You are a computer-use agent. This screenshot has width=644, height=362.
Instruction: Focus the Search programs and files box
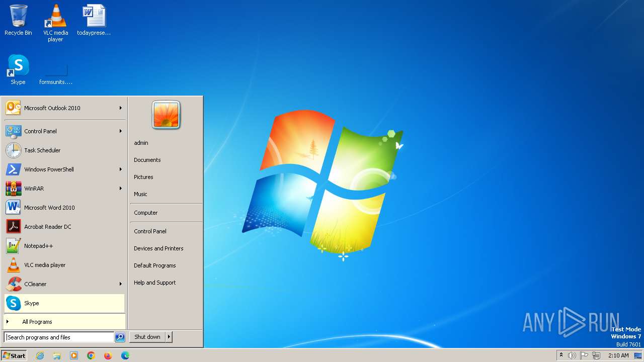point(59,337)
